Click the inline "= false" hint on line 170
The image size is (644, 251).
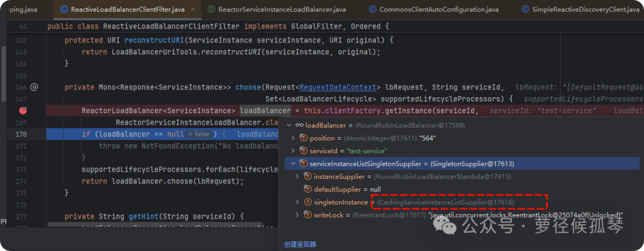[199, 134]
